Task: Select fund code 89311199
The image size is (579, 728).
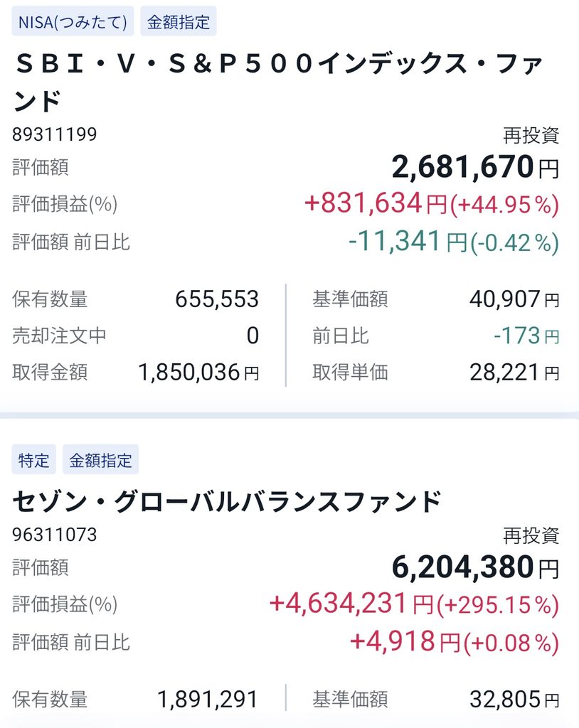Action: pos(54,134)
